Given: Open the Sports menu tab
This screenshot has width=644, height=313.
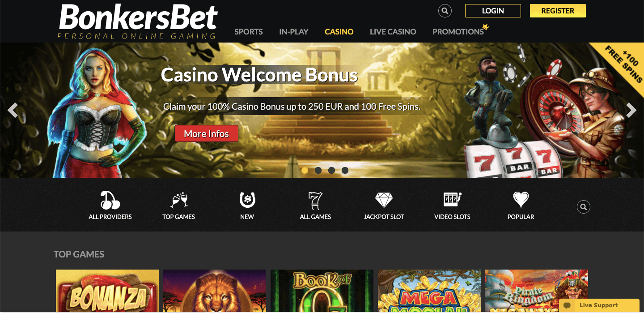Looking at the screenshot, I should pos(249,32).
